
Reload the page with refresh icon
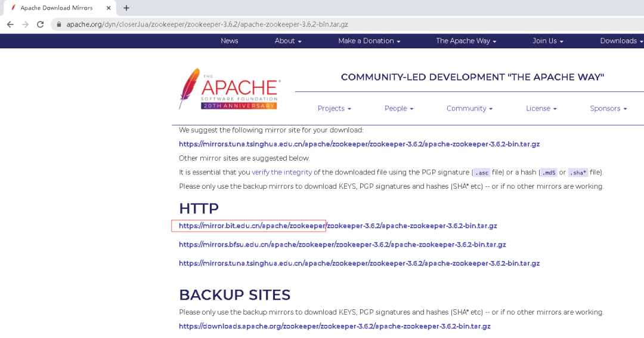point(41,24)
